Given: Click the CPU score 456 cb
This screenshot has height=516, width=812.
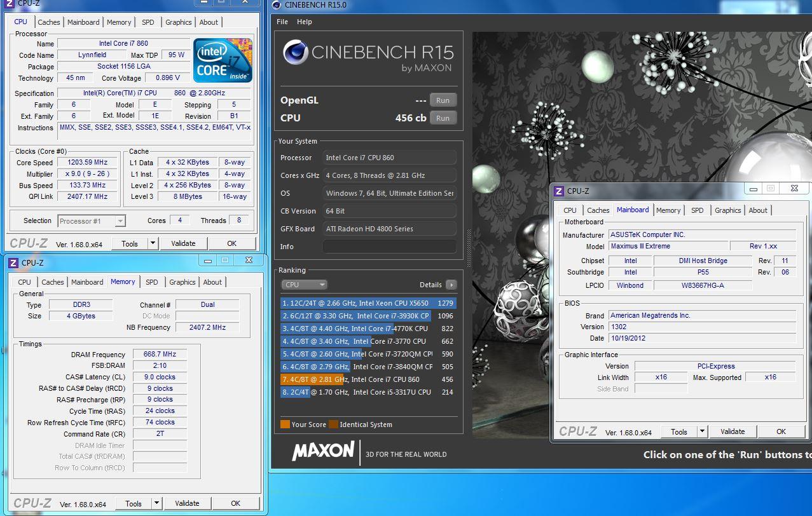Looking at the screenshot, I should point(411,118).
